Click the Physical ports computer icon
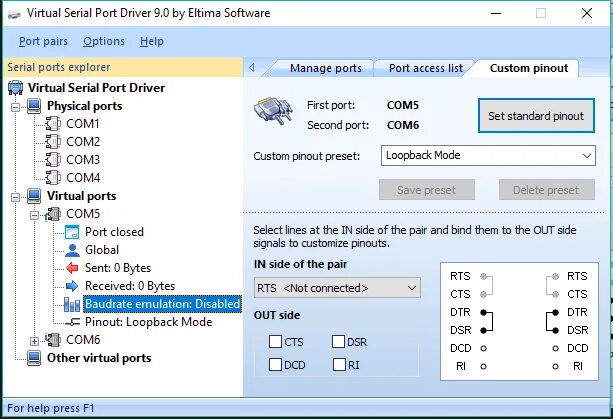613x419 pixels. (x=34, y=106)
